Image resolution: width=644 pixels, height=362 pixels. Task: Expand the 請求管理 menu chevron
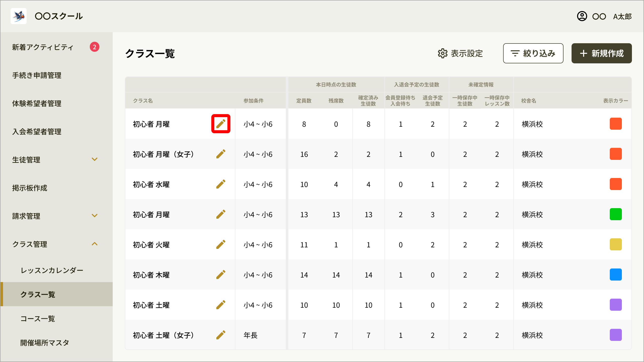coord(95,216)
